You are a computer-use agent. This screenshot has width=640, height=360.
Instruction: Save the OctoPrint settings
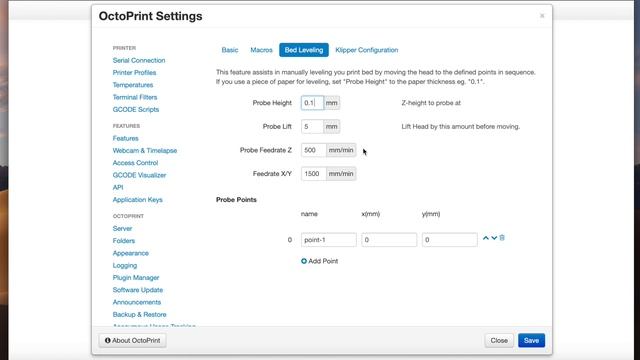[x=531, y=340]
